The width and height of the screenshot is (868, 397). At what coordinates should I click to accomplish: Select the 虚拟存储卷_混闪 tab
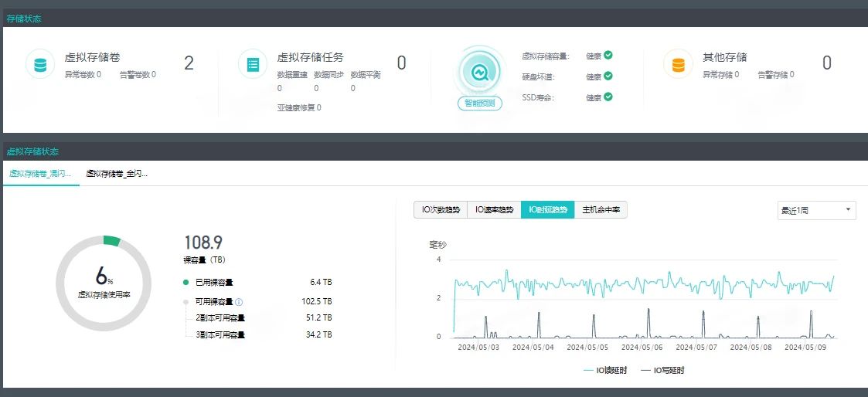point(40,175)
